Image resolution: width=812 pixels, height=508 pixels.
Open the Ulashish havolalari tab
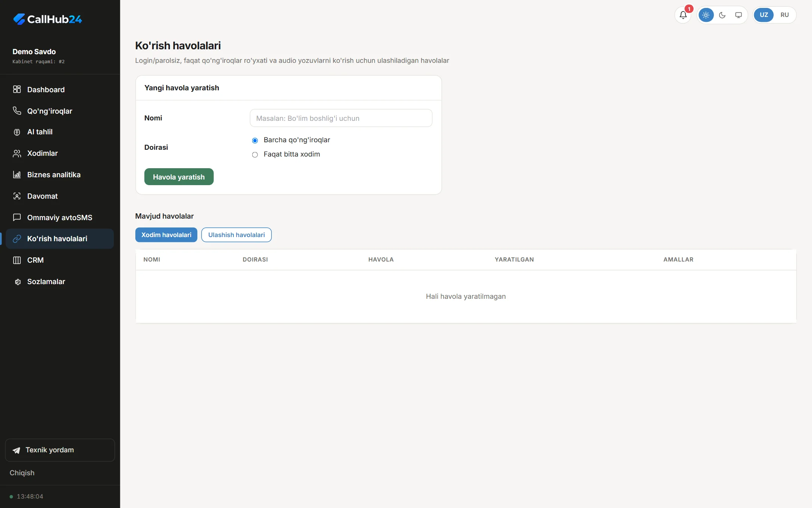[x=236, y=235]
